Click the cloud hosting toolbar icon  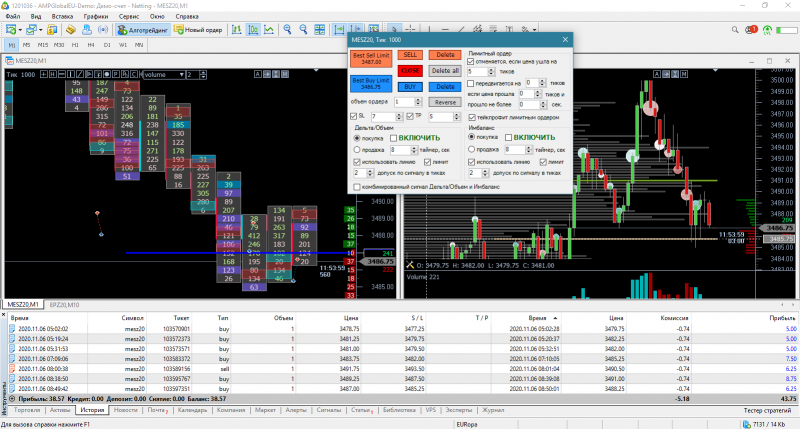coord(87,30)
